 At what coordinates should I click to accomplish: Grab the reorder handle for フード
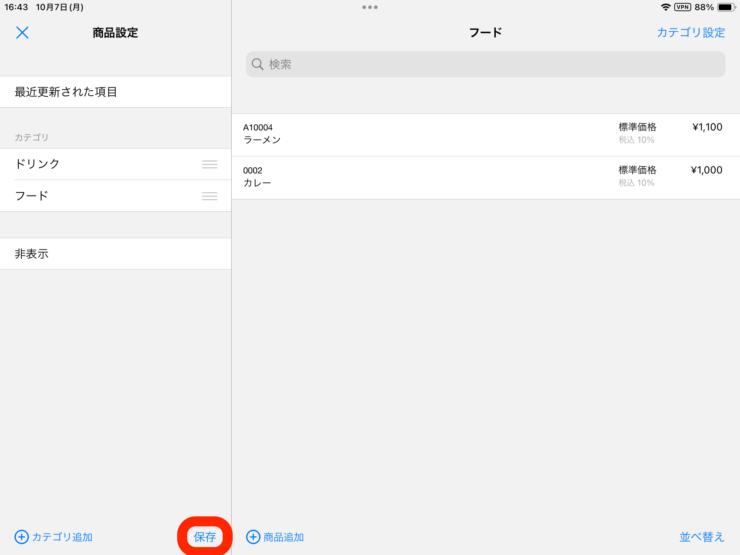210,196
